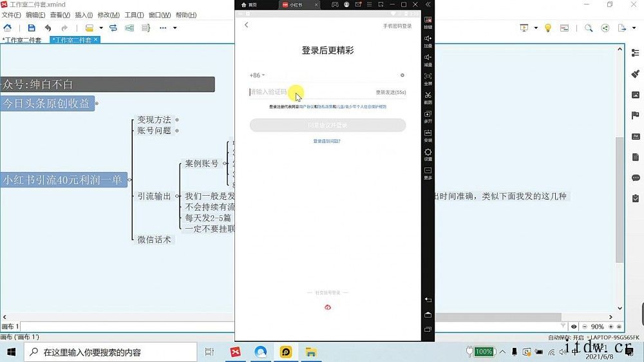
Task: Click the redo arrow in XMind toolbar
Action: coord(64,28)
